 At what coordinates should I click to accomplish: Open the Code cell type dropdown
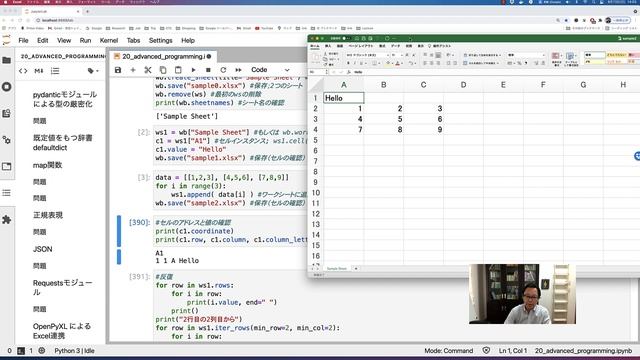tap(270, 70)
